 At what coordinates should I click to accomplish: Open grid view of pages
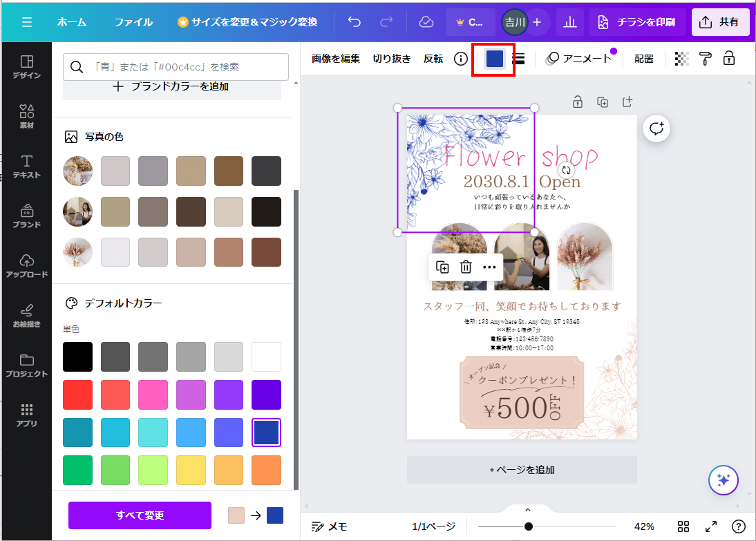683,526
